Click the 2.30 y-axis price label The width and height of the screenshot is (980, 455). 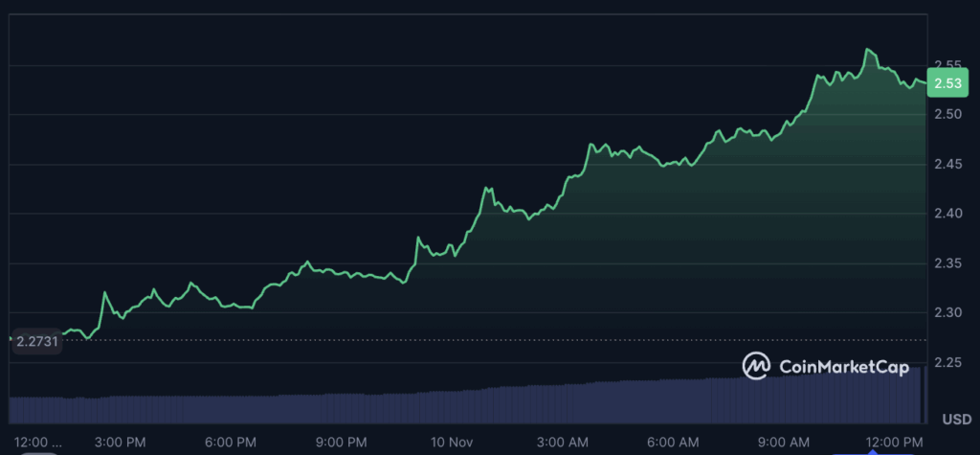pyautogui.click(x=948, y=313)
